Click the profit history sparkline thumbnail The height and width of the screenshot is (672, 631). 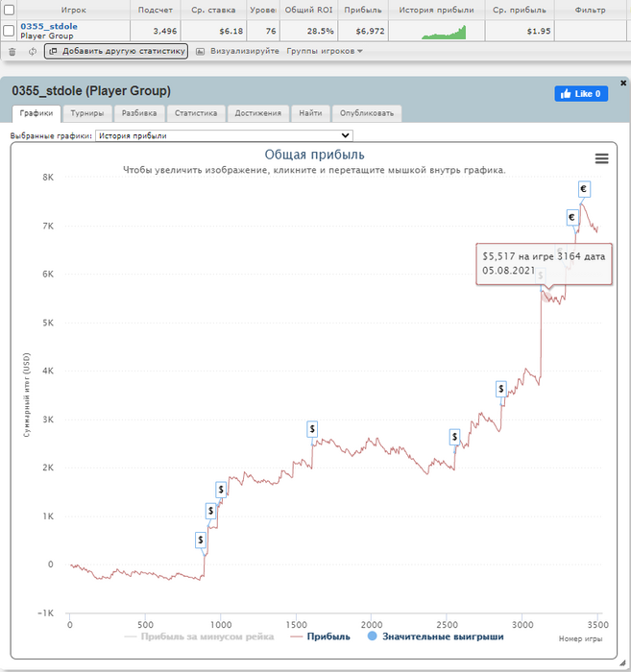[444, 32]
